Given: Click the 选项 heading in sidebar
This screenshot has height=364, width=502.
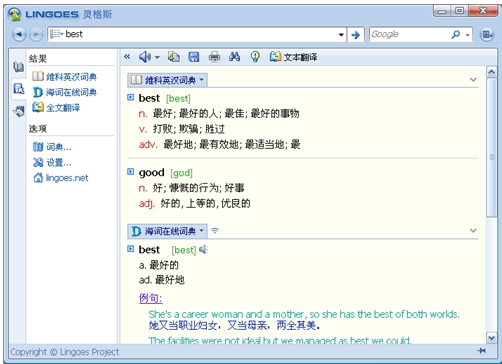Looking at the screenshot, I should 38,129.
